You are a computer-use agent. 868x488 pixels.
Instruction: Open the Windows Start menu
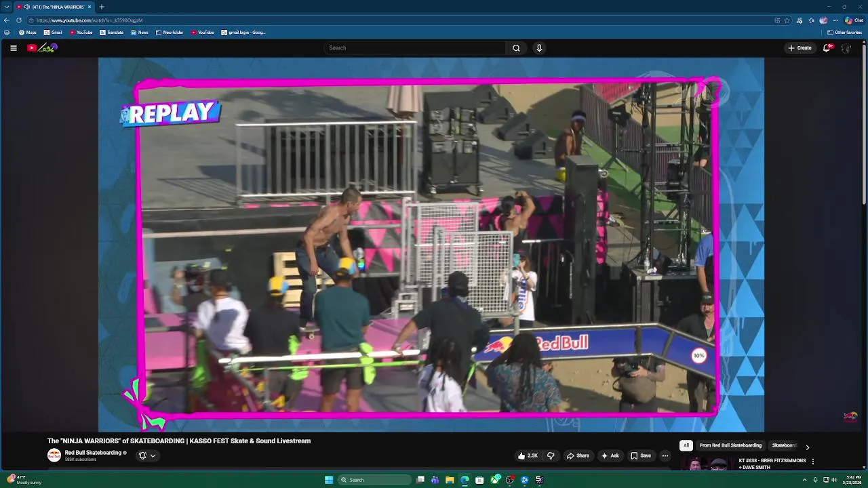(x=329, y=480)
